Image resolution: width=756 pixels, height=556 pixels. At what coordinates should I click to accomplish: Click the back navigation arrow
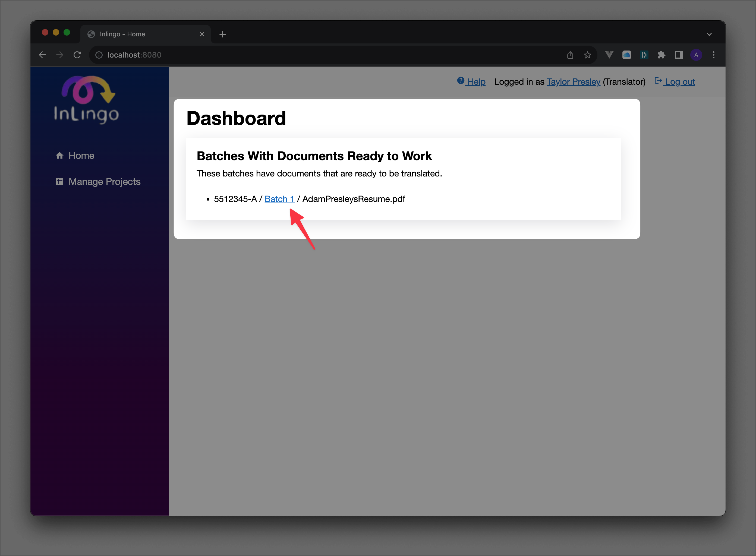[x=42, y=55]
